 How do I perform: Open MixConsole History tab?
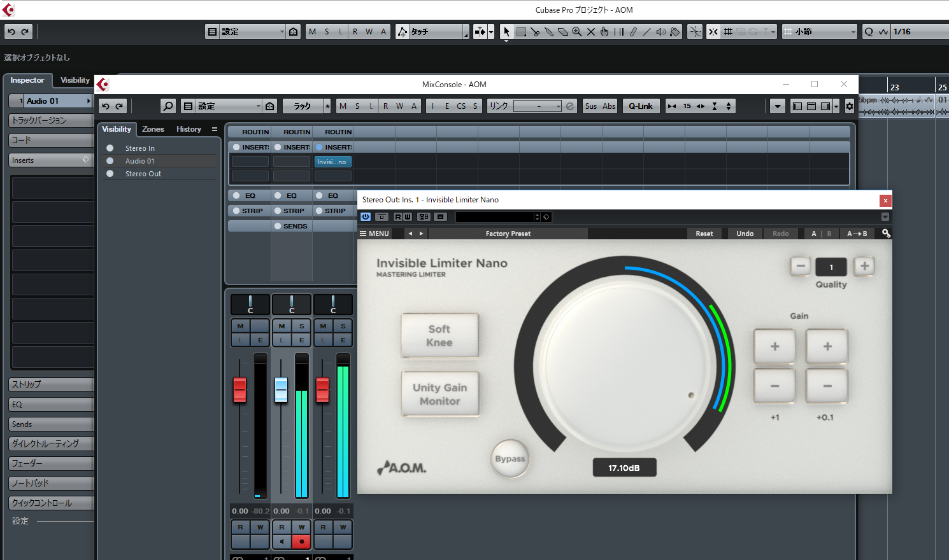click(189, 129)
